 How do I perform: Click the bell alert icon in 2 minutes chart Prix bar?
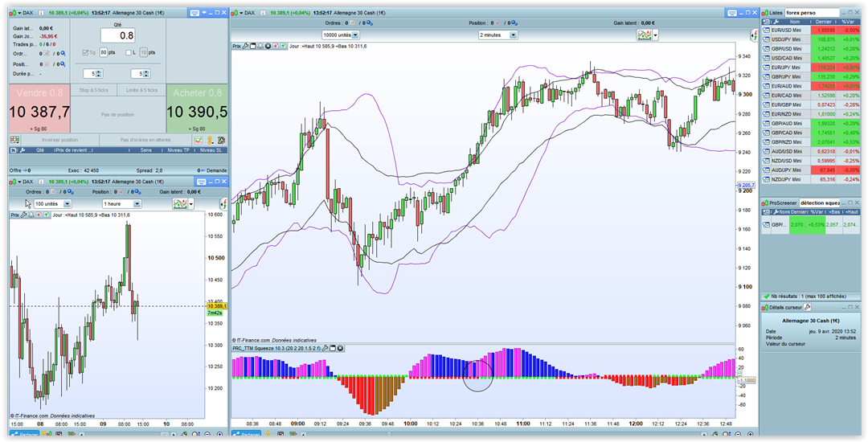tap(260, 46)
